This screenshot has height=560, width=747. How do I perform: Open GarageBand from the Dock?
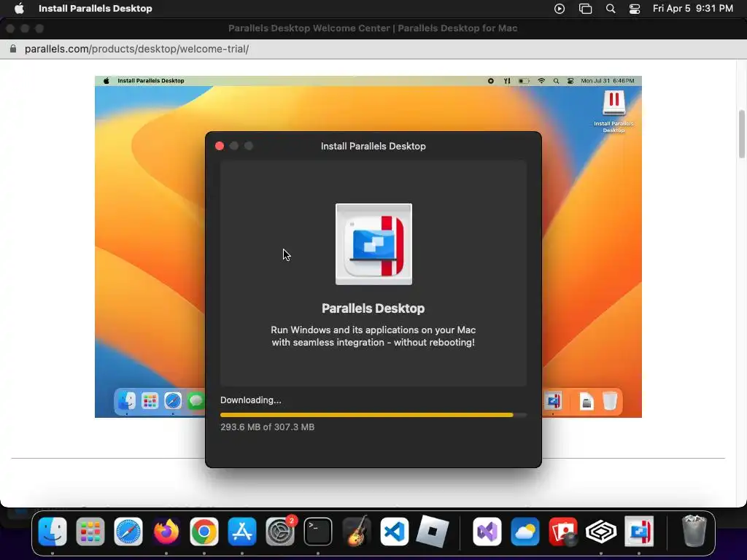[356, 532]
